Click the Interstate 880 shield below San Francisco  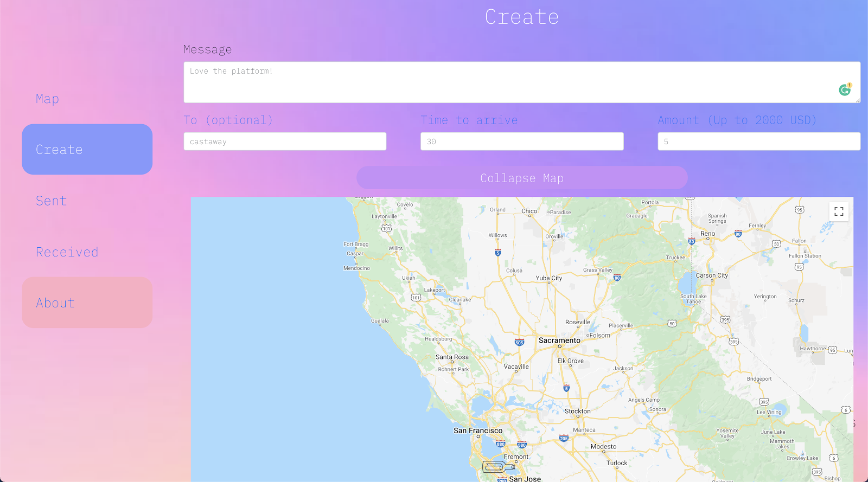coord(500,444)
